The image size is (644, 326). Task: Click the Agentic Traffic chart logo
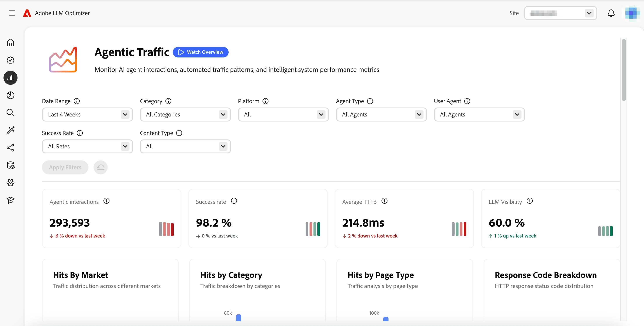click(63, 60)
